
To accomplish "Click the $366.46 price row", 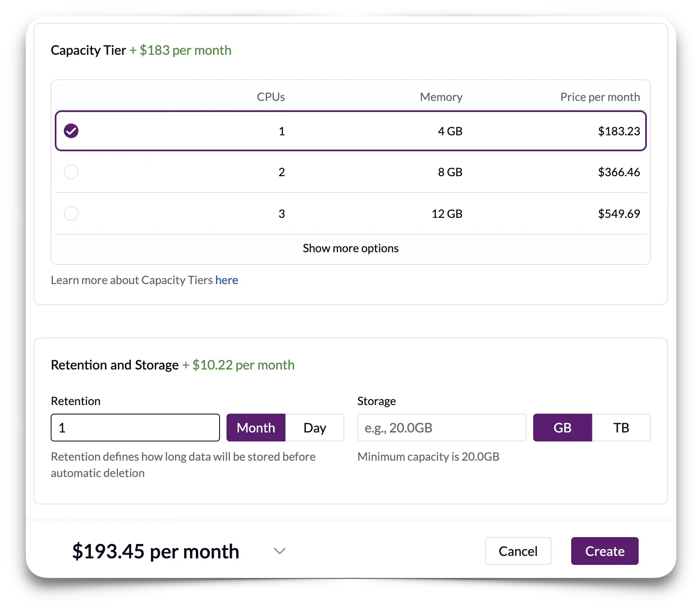I will (619, 172).
